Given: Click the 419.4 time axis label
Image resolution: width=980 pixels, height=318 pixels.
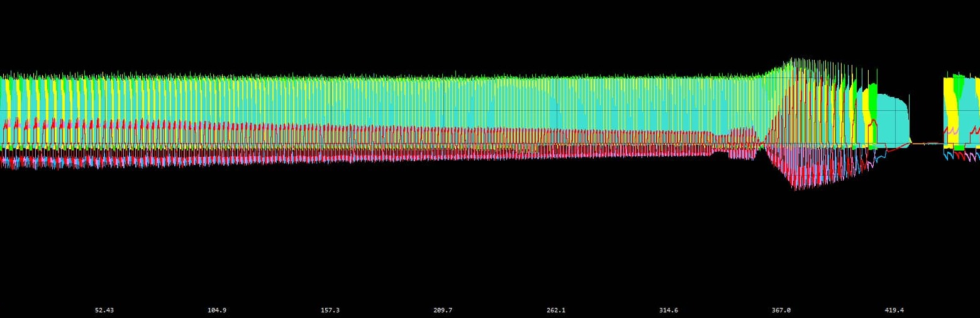Looking at the screenshot, I should pyautogui.click(x=894, y=310).
